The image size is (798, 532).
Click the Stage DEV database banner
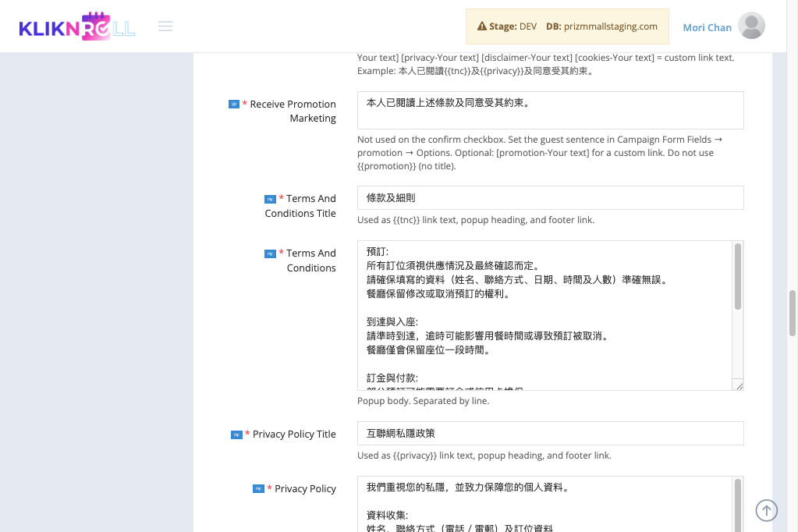tap(567, 27)
